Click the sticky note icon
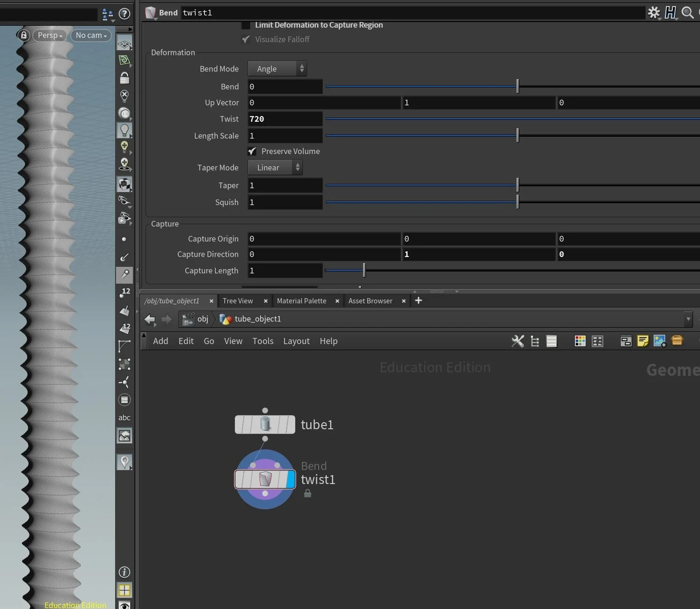This screenshot has width=700, height=609. point(643,341)
